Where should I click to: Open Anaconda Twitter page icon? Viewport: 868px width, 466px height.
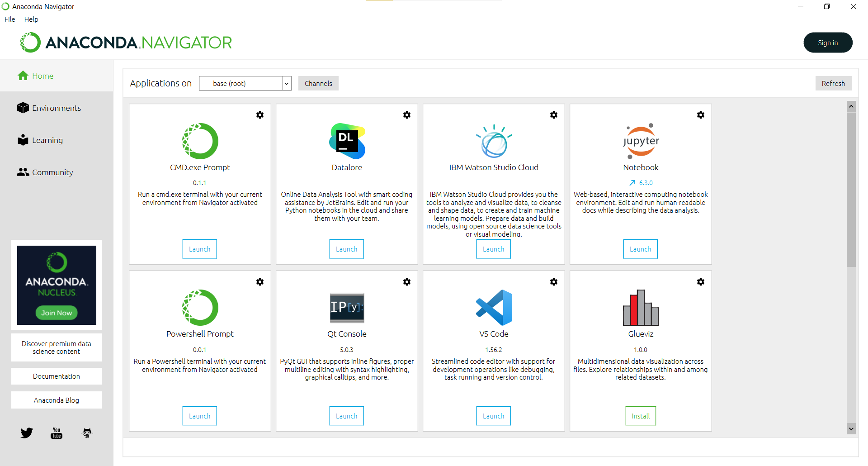27,433
